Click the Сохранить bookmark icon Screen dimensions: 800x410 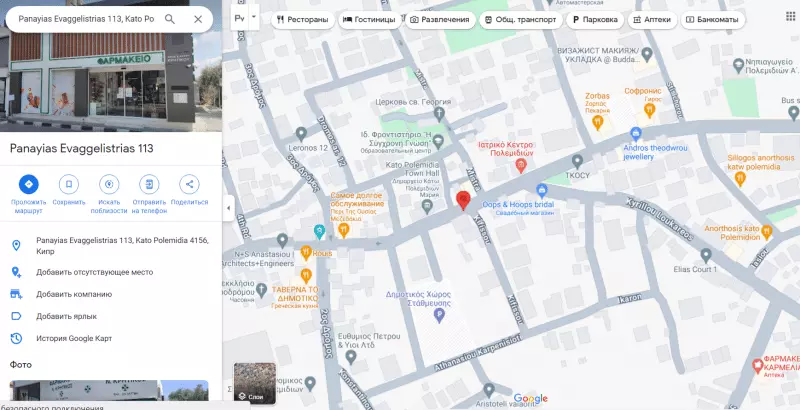pyautogui.click(x=69, y=184)
